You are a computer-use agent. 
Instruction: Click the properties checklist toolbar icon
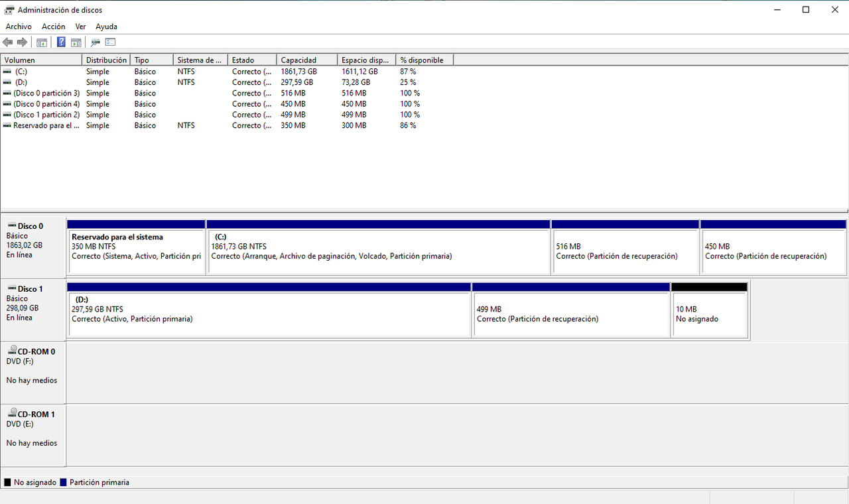109,42
